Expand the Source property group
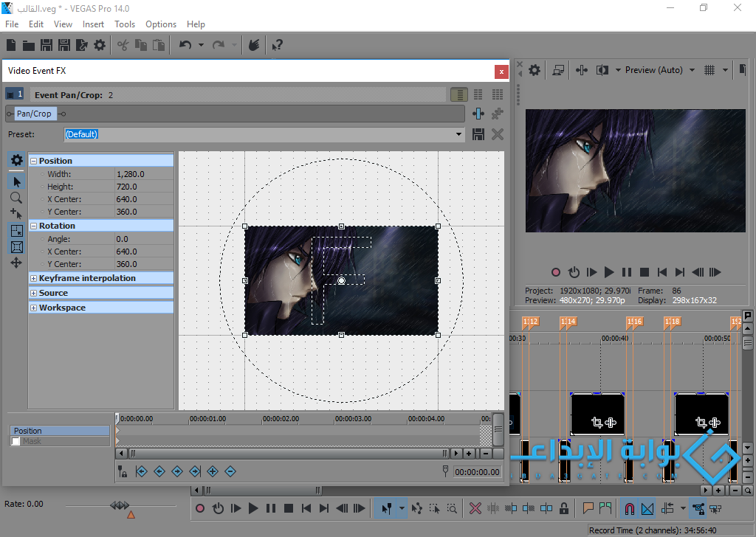The image size is (756, 537). click(x=34, y=293)
